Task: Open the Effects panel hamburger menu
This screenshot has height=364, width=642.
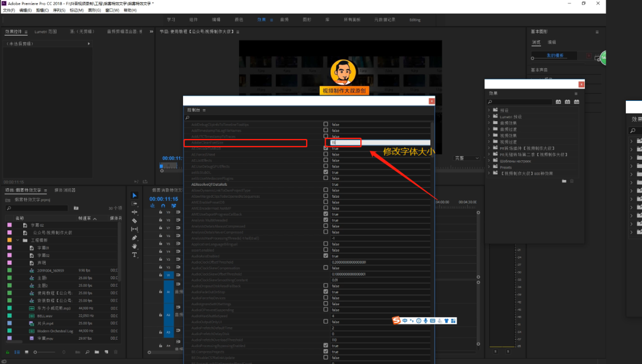Action: (576, 94)
